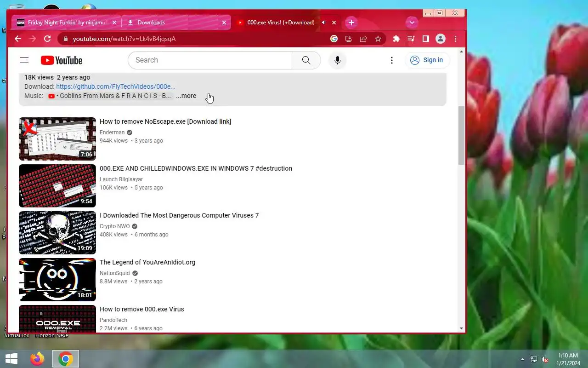The width and height of the screenshot is (588, 368).
Task: Click the Sign in button
Action: pos(427,60)
